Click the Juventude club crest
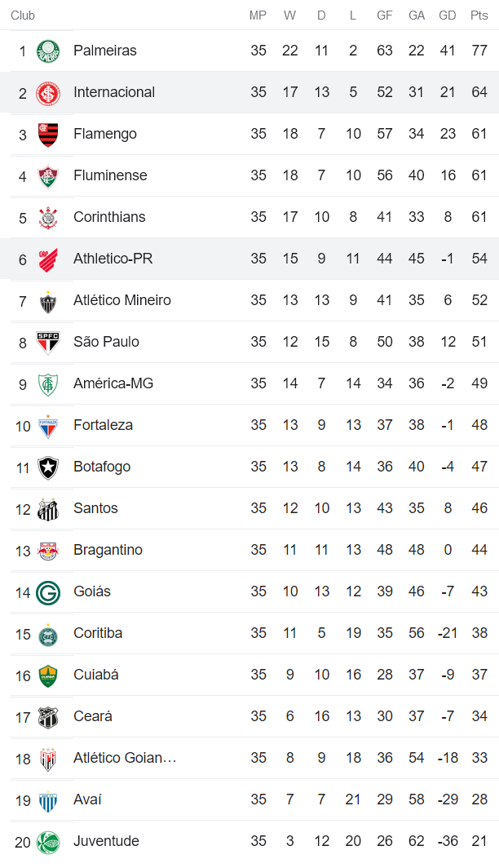The image size is (499, 868). [48, 842]
